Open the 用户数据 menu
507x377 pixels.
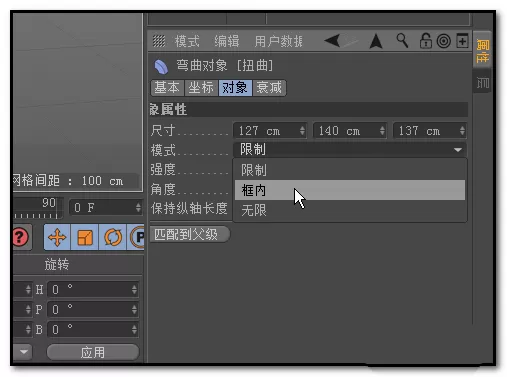click(278, 41)
